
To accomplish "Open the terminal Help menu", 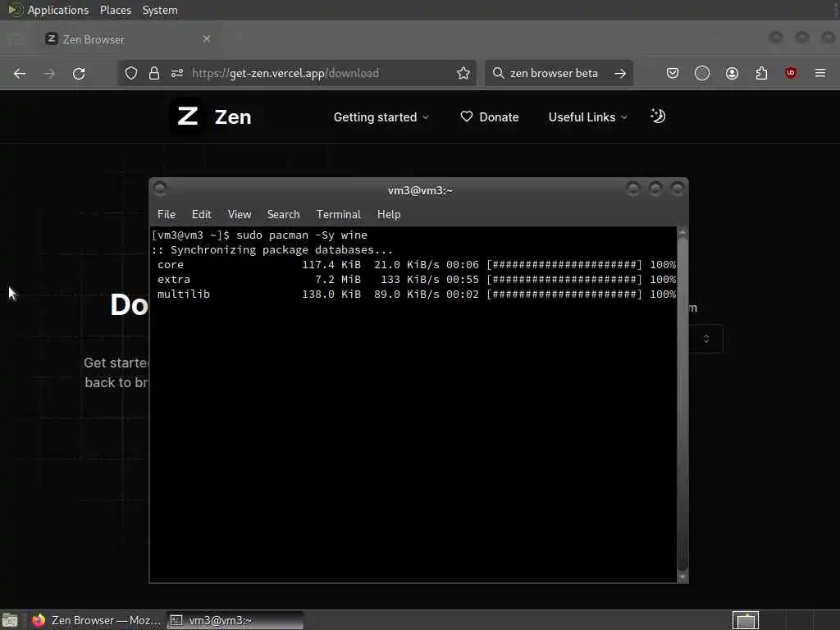I will click(x=388, y=214).
